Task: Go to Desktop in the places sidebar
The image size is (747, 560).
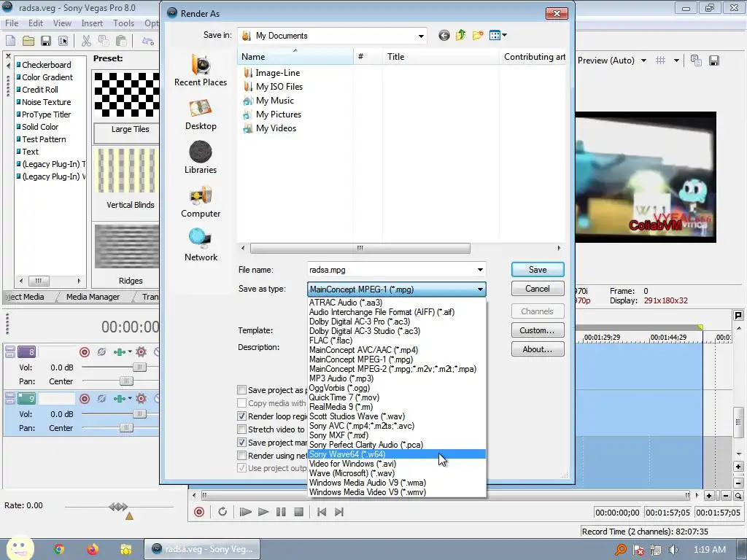Action: [201, 114]
